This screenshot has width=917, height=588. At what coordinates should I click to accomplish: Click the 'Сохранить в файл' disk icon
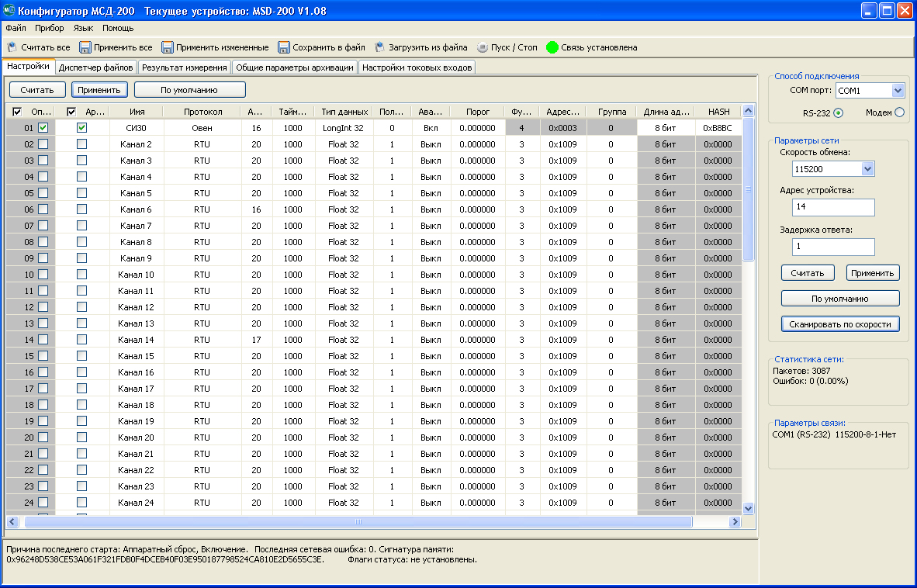284,47
